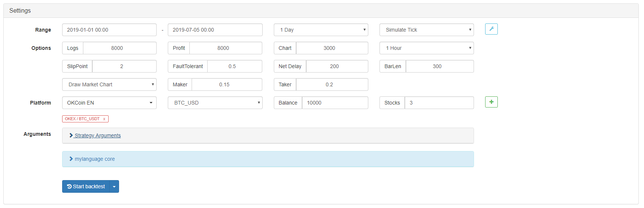Image resolution: width=644 pixels, height=208 pixels.
Task: Click the FaultTolerant value field
Action: click(x=235, y=66)
